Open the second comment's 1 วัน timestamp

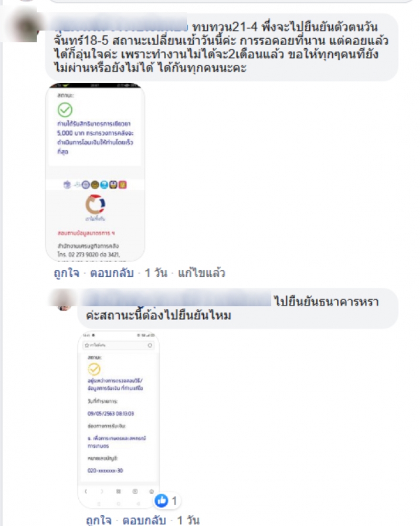click(x=188, y=520)
